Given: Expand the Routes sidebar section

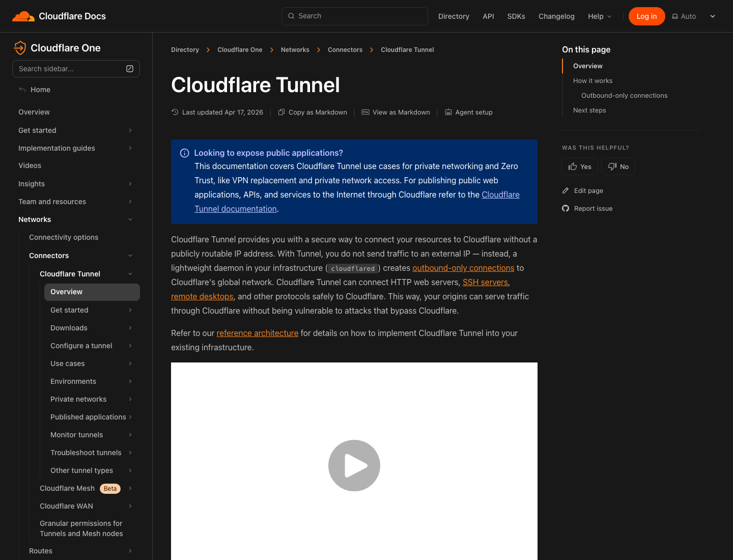Looking at the screenshot, I should [x=130, y=551].
